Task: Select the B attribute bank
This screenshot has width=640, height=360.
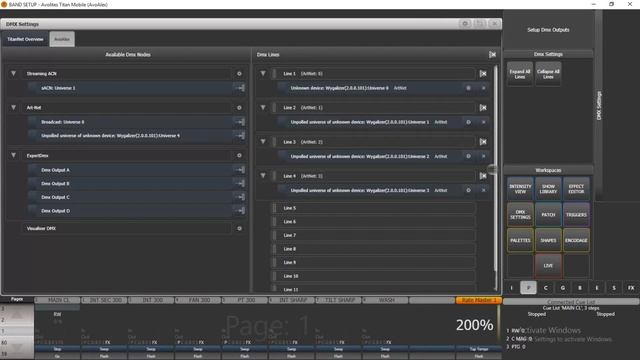Action: [580, 288]
